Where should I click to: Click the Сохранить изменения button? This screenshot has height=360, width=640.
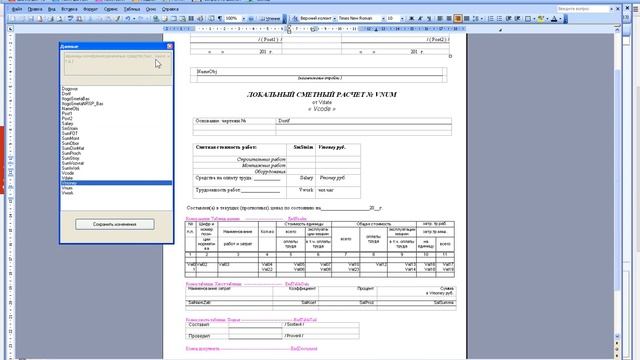[x=115, y=224]
